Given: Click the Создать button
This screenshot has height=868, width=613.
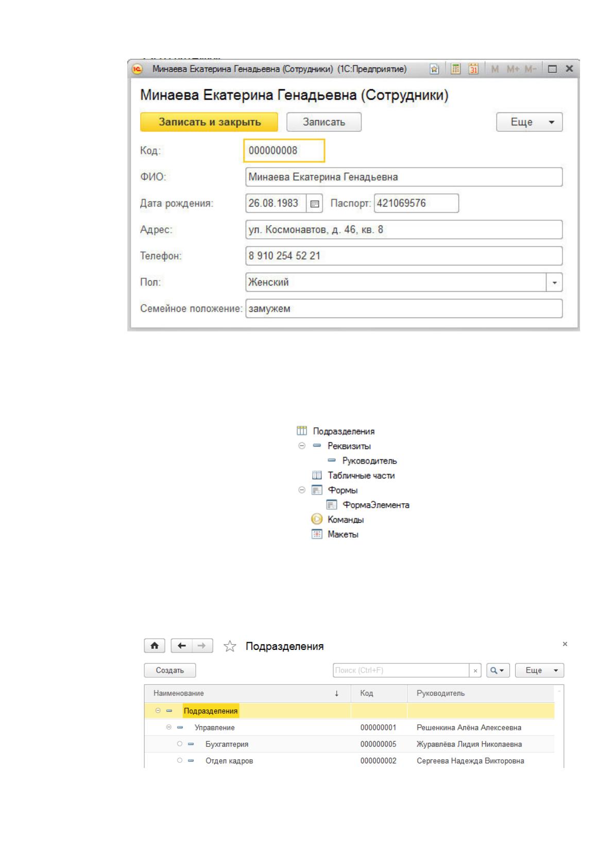Looking at the screenshot, I should tap(170, 671).
